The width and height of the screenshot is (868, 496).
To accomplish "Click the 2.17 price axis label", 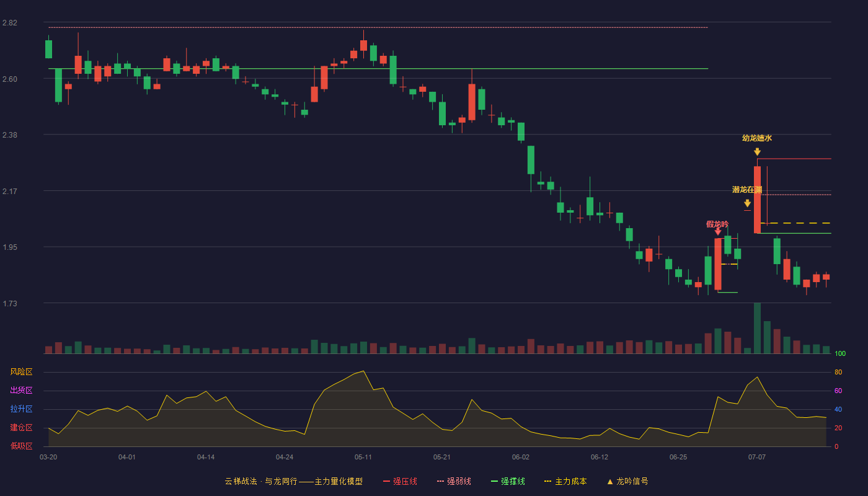I will click(9, 192).
